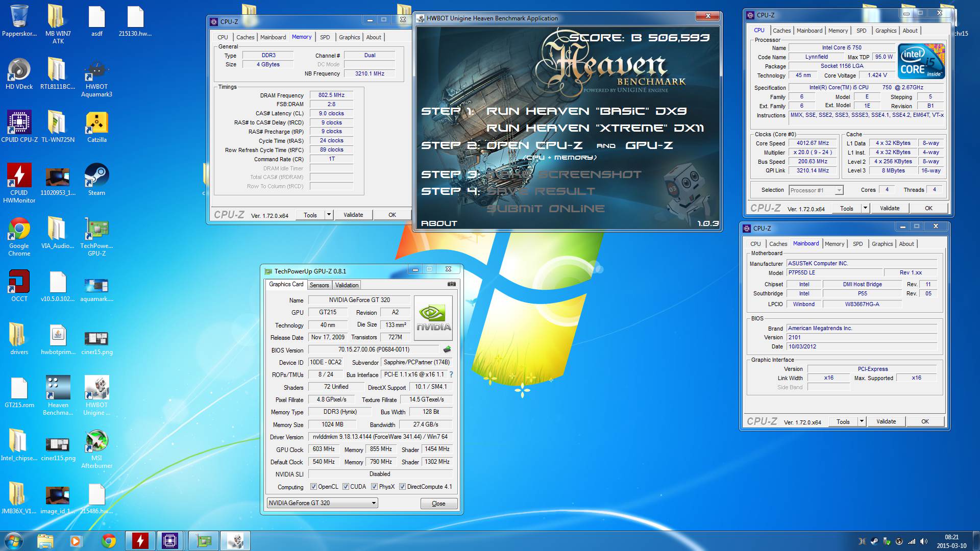980x551 pixels.
Task: Click RUN HEAVEN "BASIC" DX9
Action: 586,111
